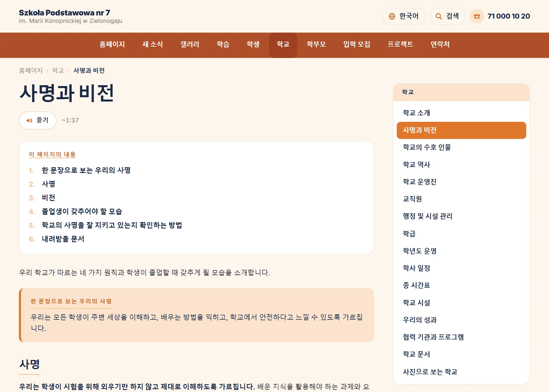Screen dimensions: 549x392
Task: Open 학사 일정 in the sidebar
Action: [x=461, y=268]
